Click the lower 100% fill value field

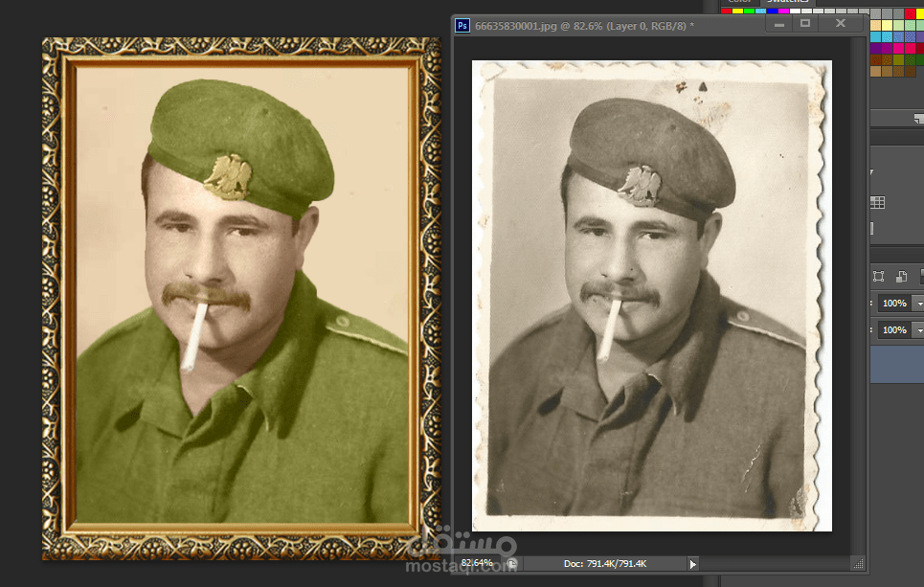(x=894, y=330)
